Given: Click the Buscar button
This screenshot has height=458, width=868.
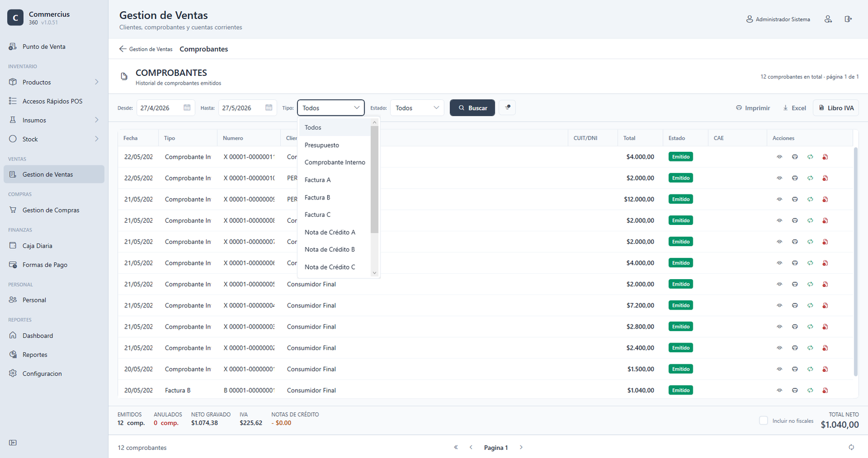Looking at the screenshot, I should pos(473,108).
